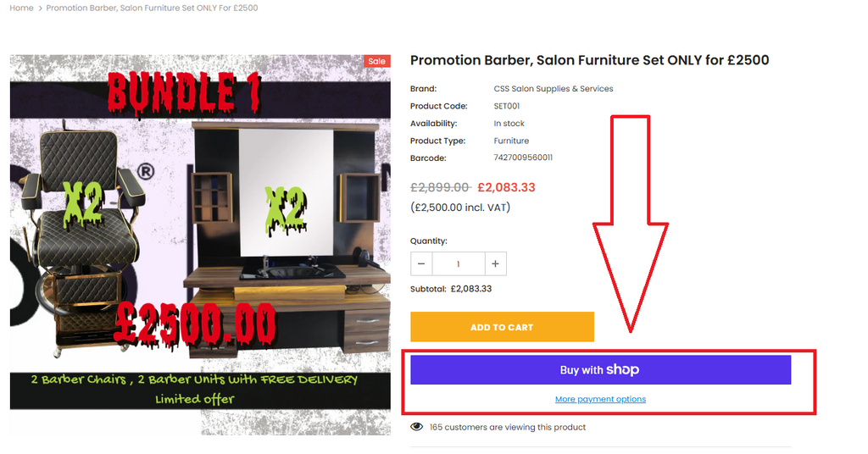868x454 pixels.
Task: Click the quantity input field
Action: tap(459, 263)
